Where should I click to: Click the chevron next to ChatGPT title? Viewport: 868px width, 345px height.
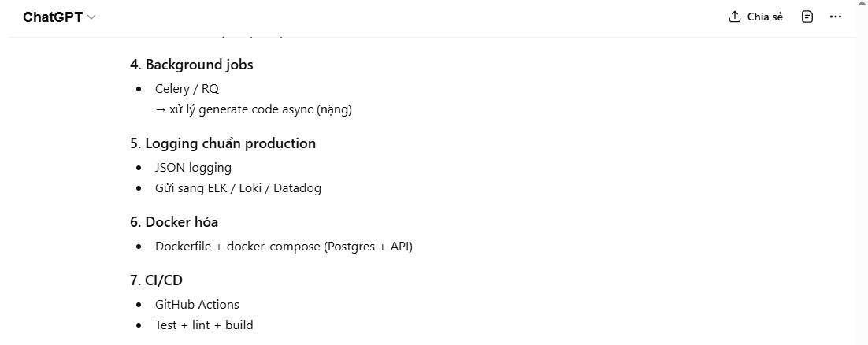pos(91,17)
